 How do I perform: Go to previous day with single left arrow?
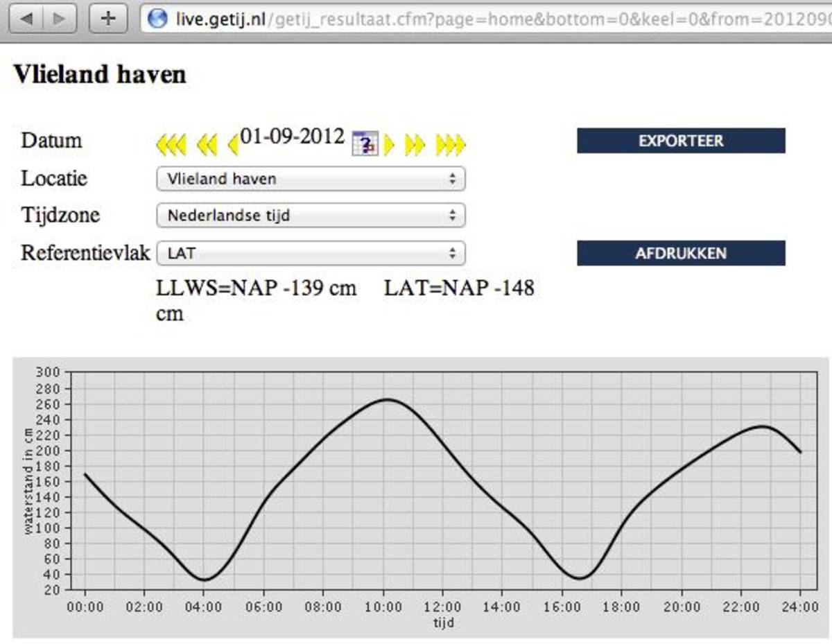233,145
